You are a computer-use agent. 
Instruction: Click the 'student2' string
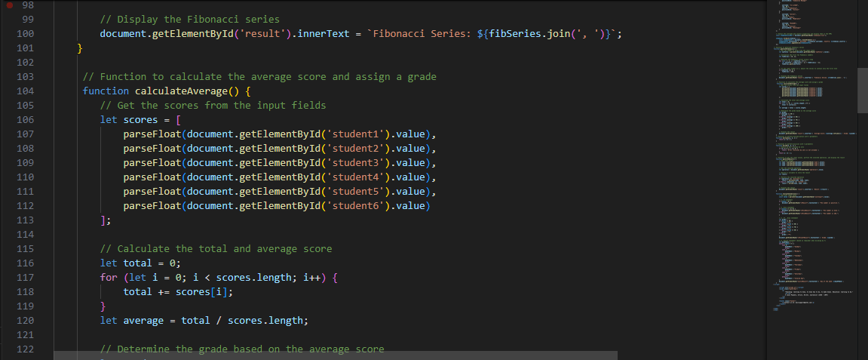pos(355,149)
